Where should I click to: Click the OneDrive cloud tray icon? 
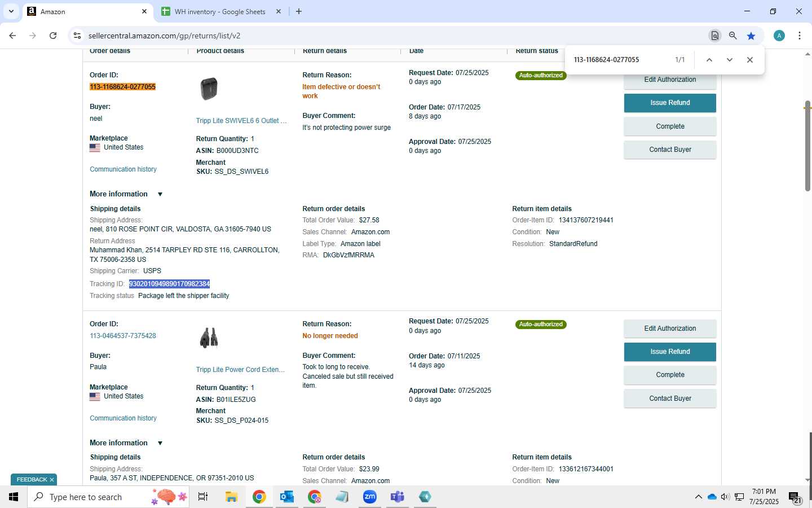point(712,497)
